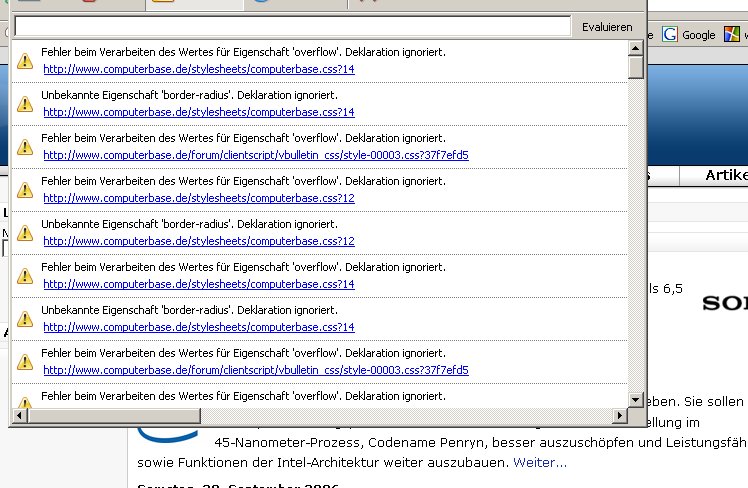The height and width of the screenshot is (488, 748).
Task: Focus the code evaluation input field
Action: [292, 26]
